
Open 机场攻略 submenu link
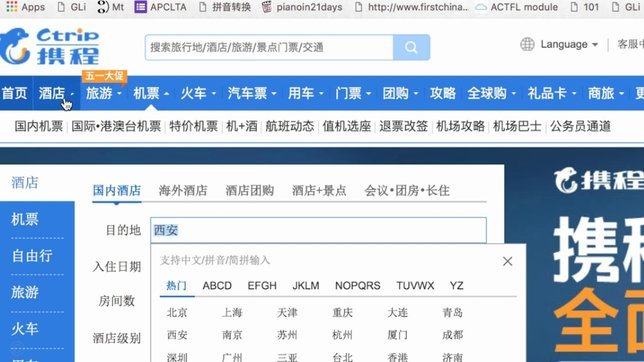(x=460, y=126)
